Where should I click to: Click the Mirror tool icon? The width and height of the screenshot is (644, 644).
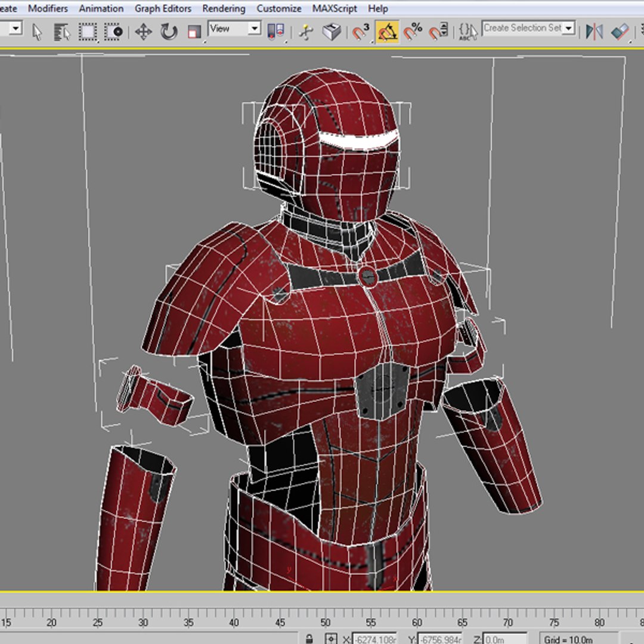pyautogui.click(x=594, y=32)
